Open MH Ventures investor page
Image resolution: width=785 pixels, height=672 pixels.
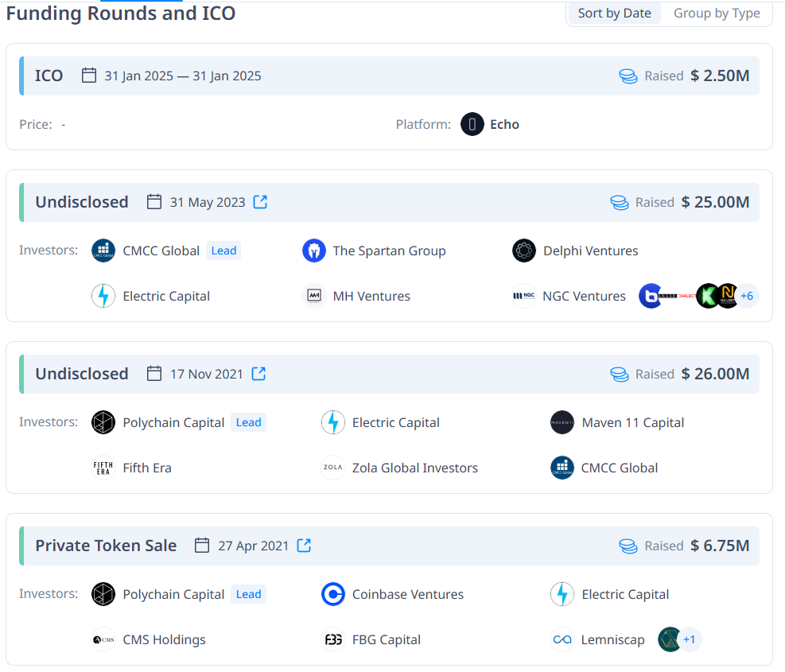point(371,296)
